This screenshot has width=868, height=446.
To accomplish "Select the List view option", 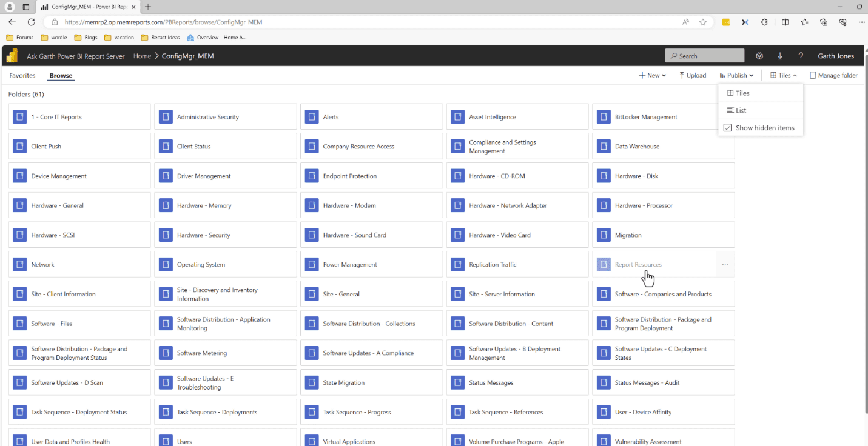I will [761, 110].
